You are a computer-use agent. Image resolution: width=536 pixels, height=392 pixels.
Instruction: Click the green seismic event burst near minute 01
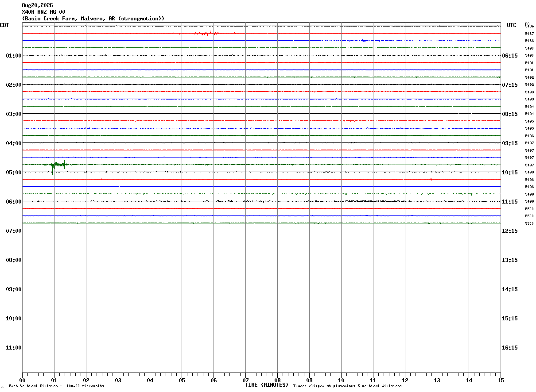(x=58, y=166)
